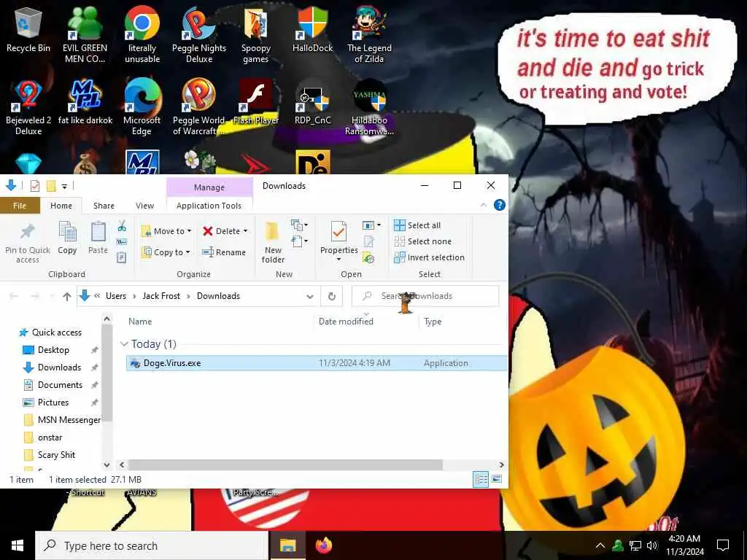
Task: Open the Delete dropdown arrow
Action: coord(246,231)
